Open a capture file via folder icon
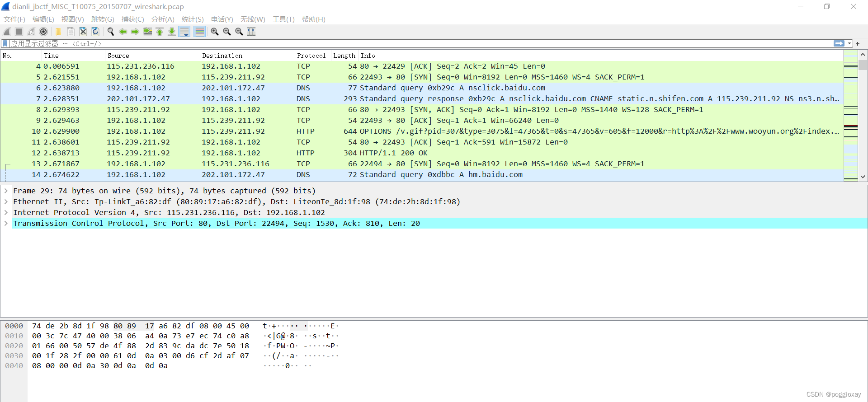868x402 pixels. tap(58, 32)
